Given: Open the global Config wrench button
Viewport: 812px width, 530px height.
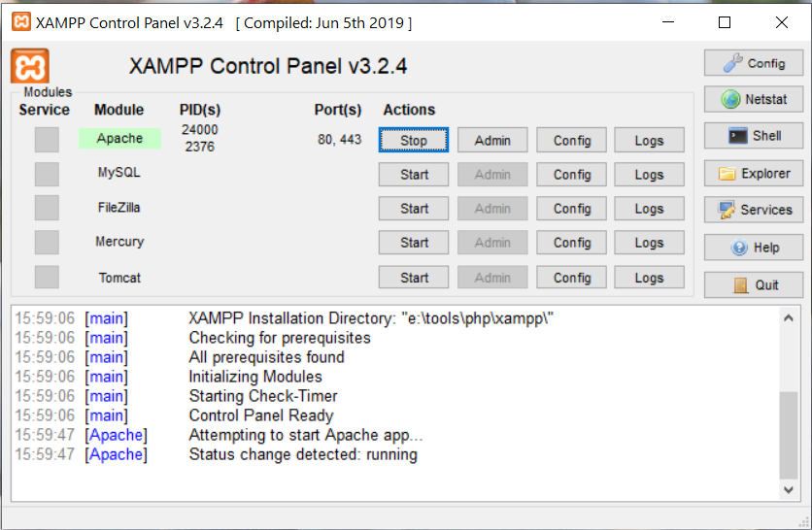Looking at the screenshot, I should click(x=754, y=63).
